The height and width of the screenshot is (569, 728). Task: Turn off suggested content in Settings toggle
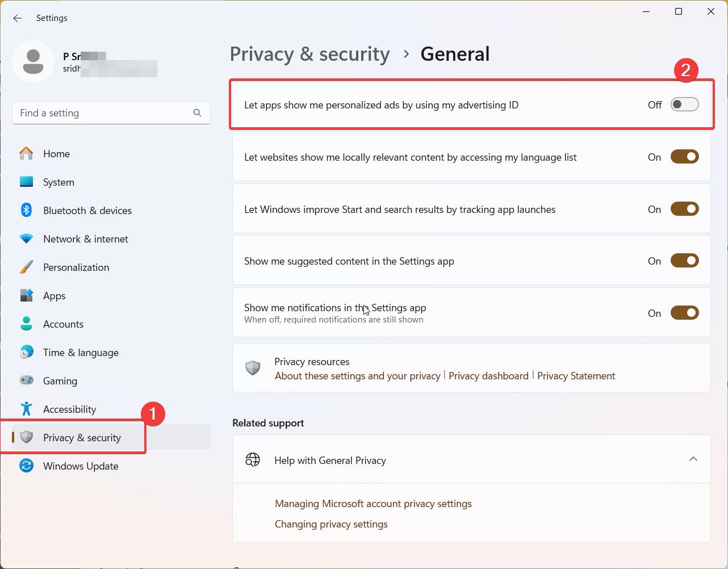point(684,261)
